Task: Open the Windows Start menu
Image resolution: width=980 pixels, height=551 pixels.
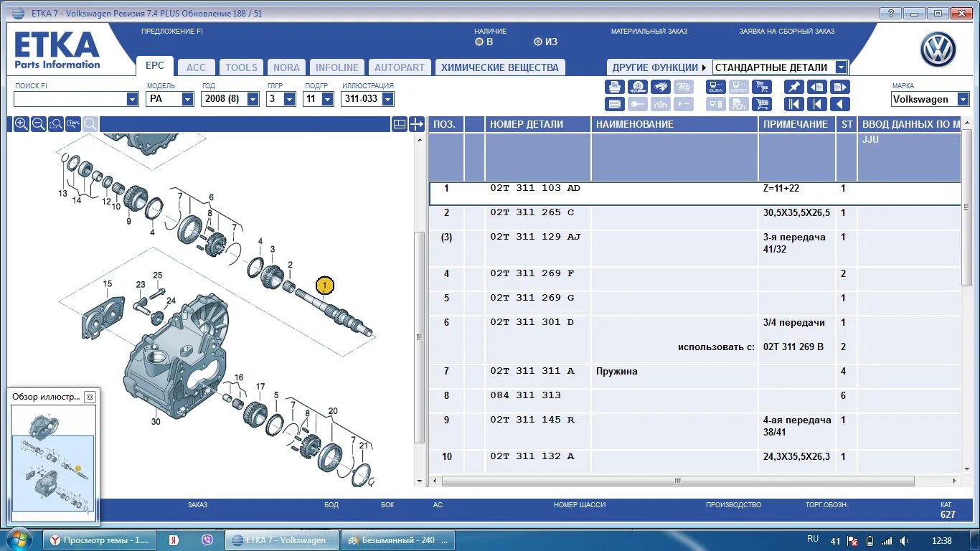Action: click(19, 540)
